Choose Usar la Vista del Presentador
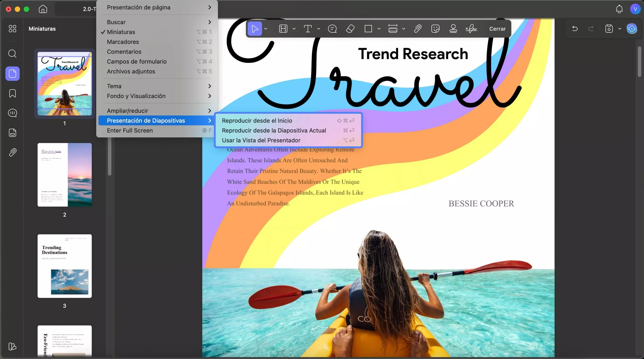Screen dimensions: 644x359 (288, 140)
